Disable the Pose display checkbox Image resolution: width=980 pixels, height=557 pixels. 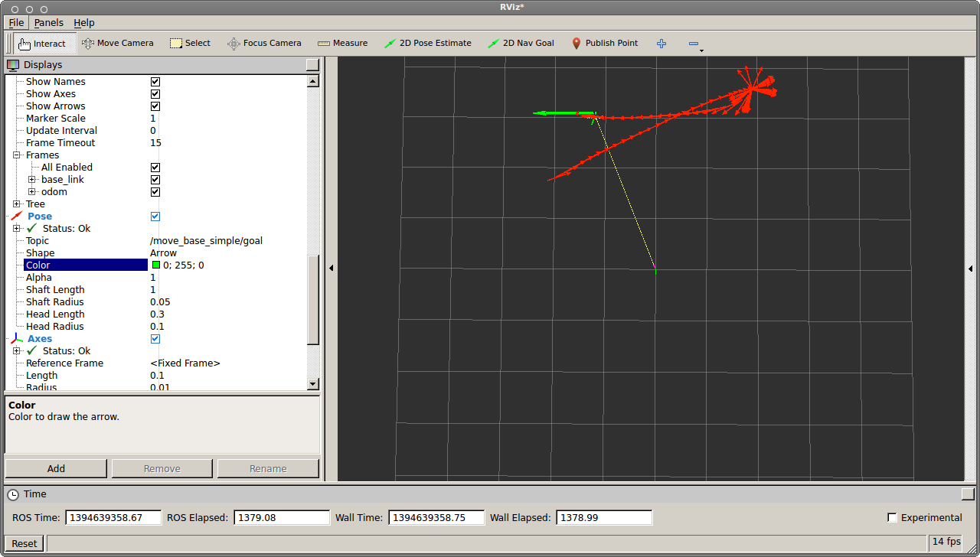tap(155, 217)
